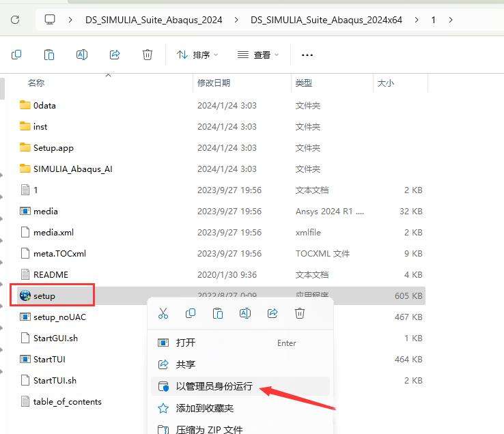Click the inst folder icon

25,126
